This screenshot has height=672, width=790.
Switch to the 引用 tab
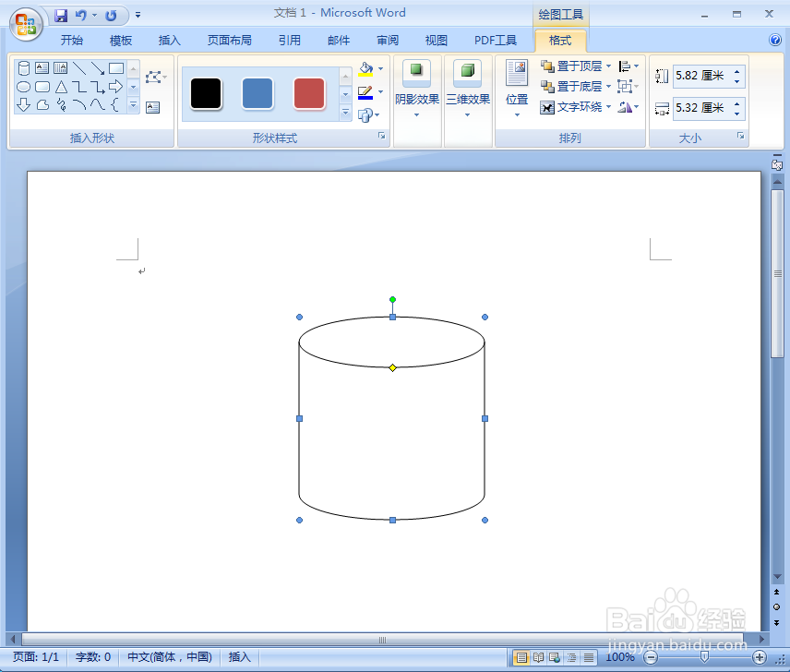coord(289,41)
